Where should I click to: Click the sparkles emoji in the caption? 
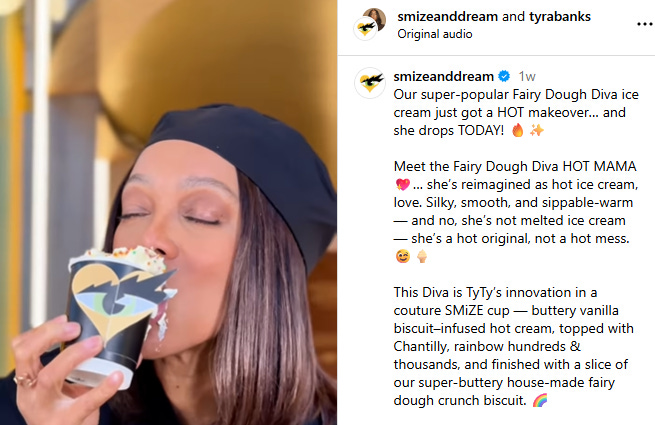coord(537,130)
